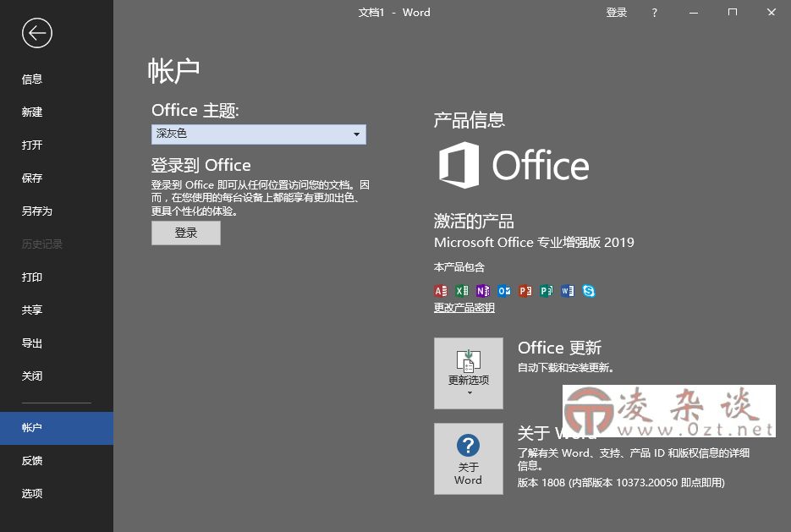Click the Access app icon
The image size is (791, 532).
point(441,291)
